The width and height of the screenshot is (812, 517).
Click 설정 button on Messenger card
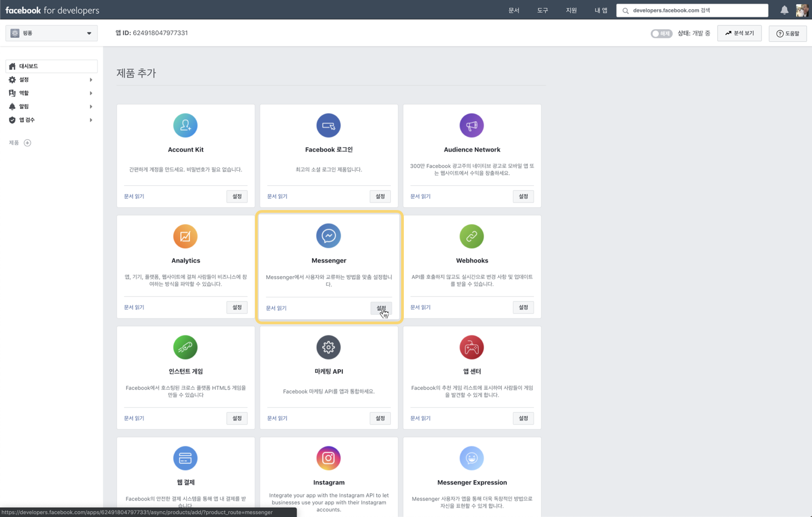coord(381,308)
